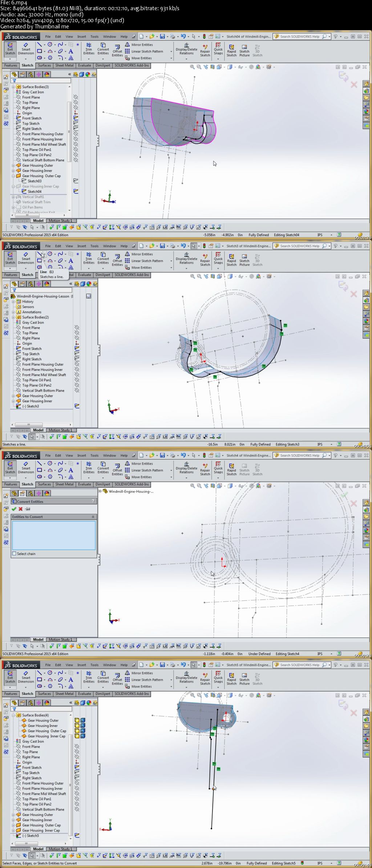Click the Save icon in Sketch04 window
Screen dimensions: 372x868
(162, 36)
